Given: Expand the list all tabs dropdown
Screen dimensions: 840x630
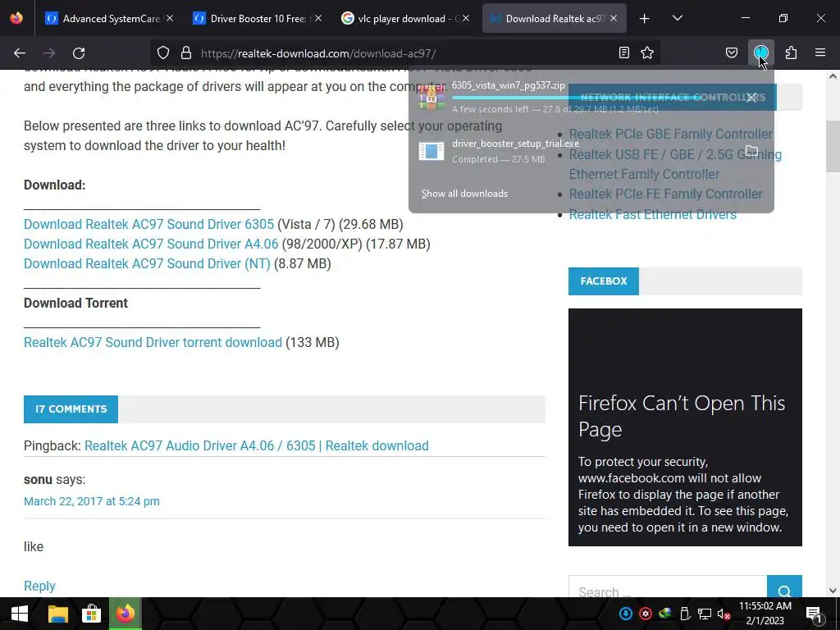Looking at the screenshot, I should pyautogui.click(x=677, y=19).
